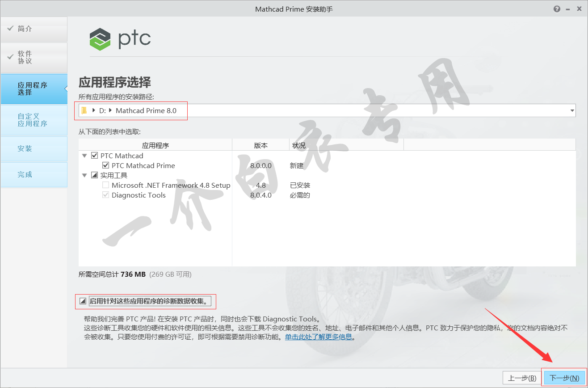Open the 自定义应用程序 step
Image resolution: width=588 pixels, height=388 pixels.
coord(34,120)
